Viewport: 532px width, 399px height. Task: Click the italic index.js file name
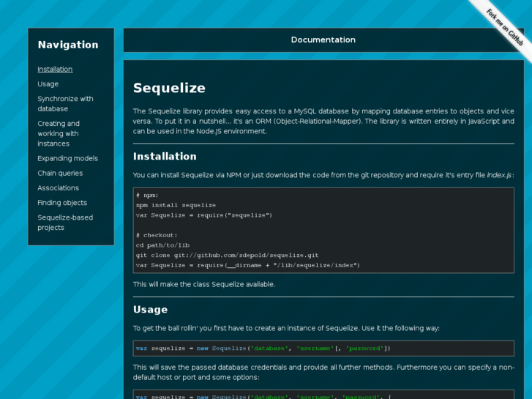pyautogui.click(x=500, y=175)
